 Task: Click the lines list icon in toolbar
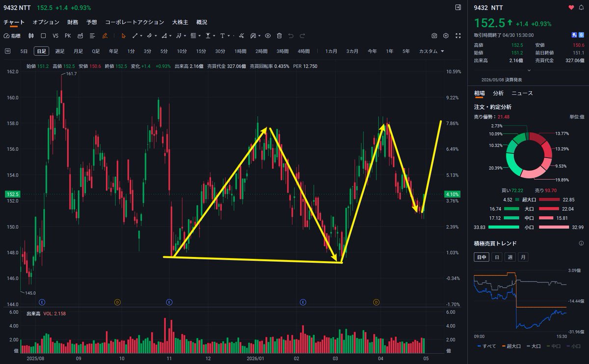[x=92, y=36]
